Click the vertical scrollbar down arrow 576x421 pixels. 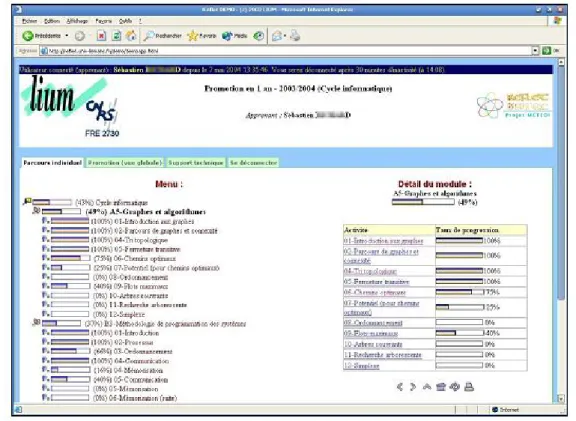click(561, 398)
